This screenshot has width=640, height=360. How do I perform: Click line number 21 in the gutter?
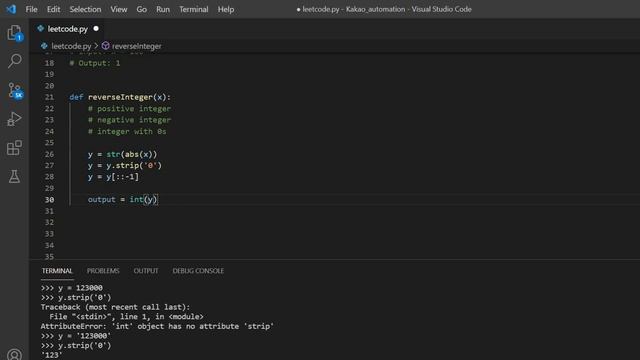(x=49, y=97)
